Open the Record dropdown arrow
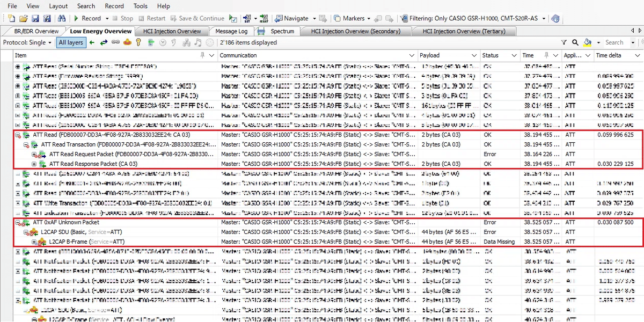 click(x=106, y=18)
